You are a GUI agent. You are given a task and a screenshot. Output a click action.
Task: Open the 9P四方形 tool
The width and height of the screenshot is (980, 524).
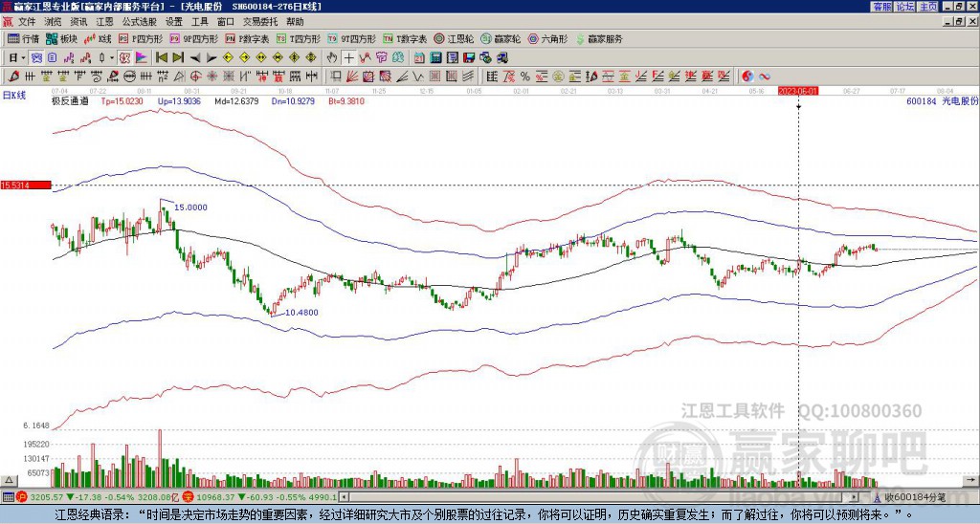pos(194,38)
